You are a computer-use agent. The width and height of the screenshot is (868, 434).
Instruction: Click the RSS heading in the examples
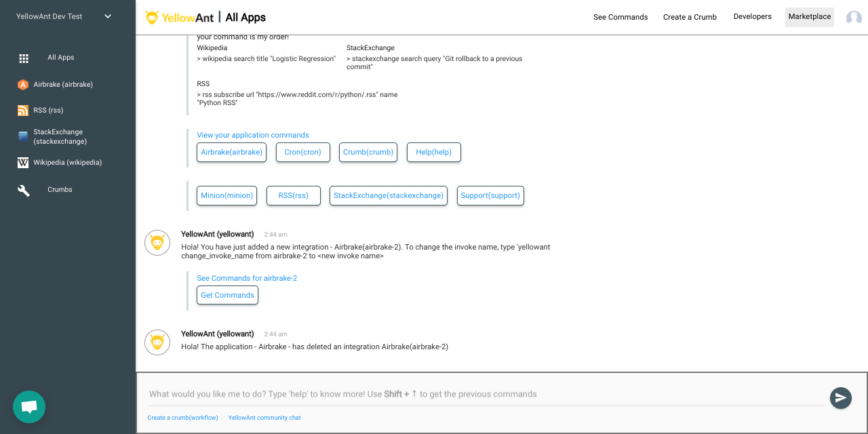point(203,84)
